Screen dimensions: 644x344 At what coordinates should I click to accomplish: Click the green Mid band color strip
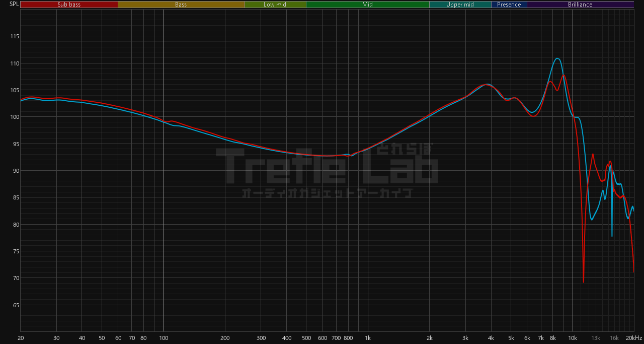367,4
